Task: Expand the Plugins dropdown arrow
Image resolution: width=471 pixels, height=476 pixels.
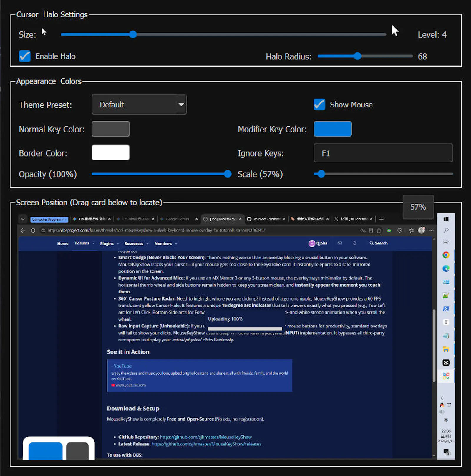Action: point(118,244)
